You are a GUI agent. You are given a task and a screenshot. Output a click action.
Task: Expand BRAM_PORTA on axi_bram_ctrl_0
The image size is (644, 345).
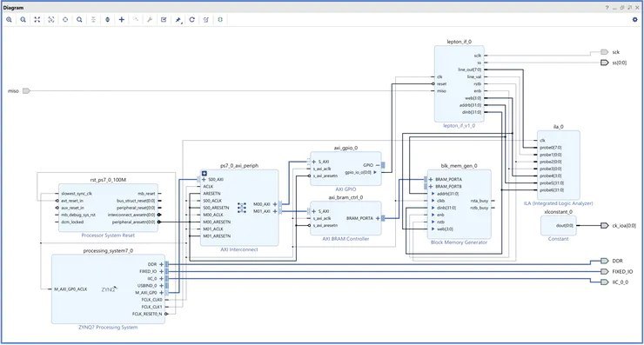click(378, 218)
